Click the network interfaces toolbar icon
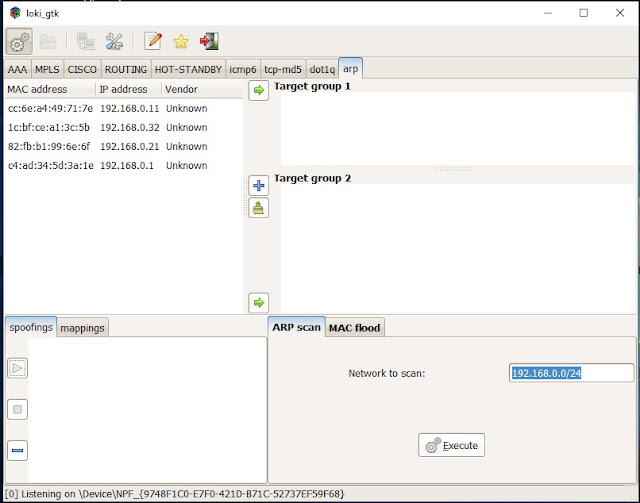Image resolution: width=640 pixels, height=503 pixels. 86,41
